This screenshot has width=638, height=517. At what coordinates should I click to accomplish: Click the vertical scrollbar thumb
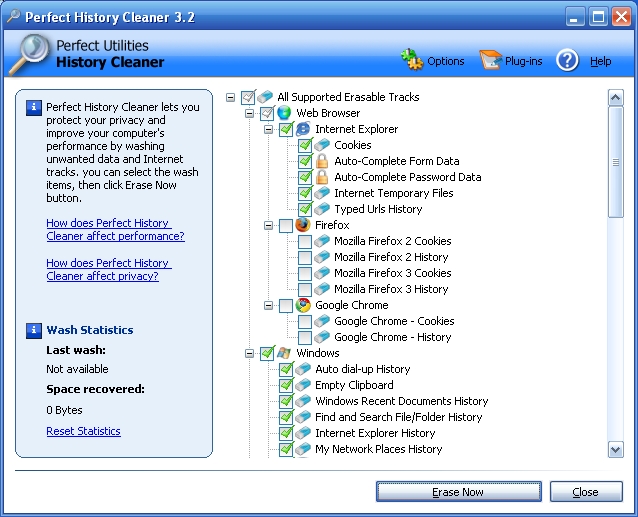[616, 162]
